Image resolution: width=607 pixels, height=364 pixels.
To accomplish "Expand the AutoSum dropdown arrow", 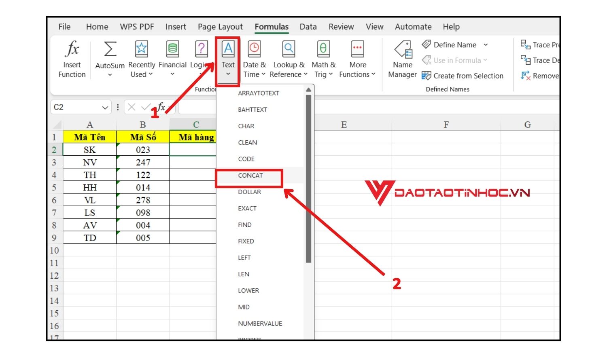I will (110, 75).
